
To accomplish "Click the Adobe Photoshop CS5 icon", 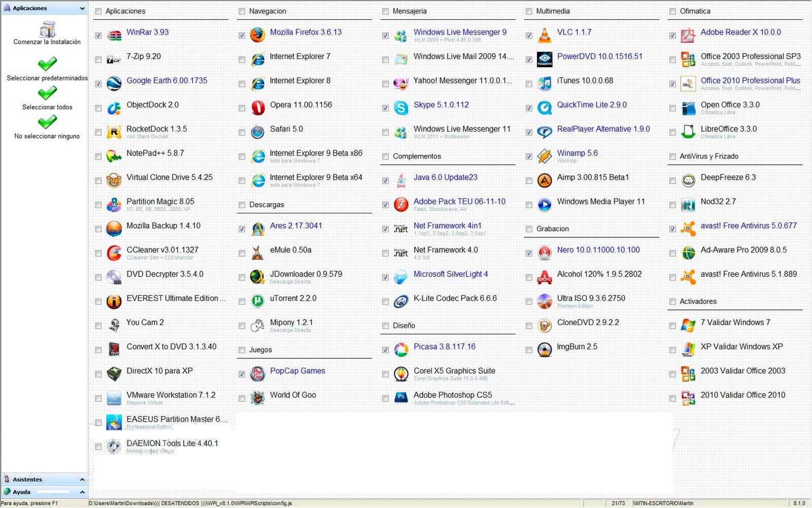I will (401, 398).
